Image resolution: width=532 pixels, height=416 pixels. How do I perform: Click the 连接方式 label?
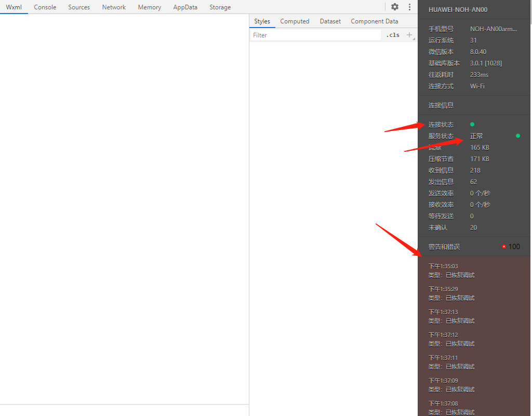tap(441, 86)
